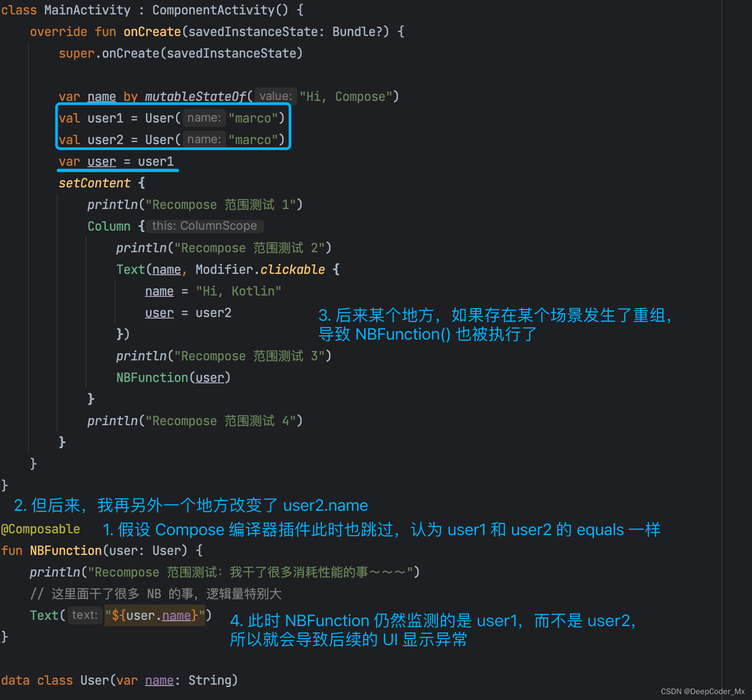Click the "marco" string on the user1 line

pos(253,118)
